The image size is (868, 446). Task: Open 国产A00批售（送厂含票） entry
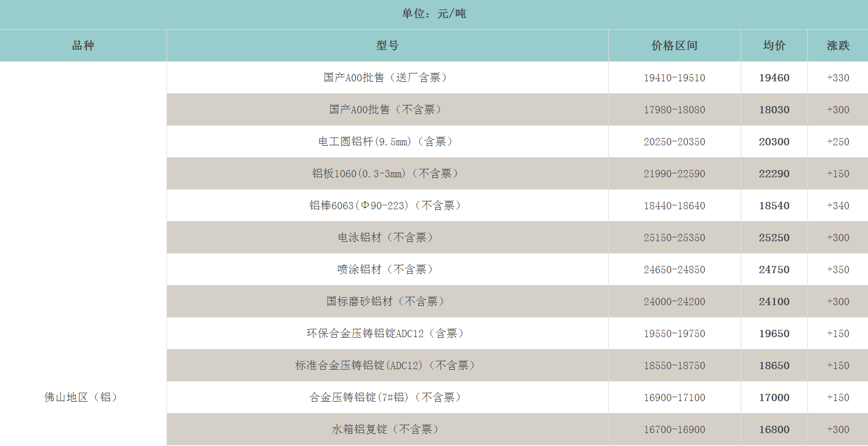[x=387, y=77]
